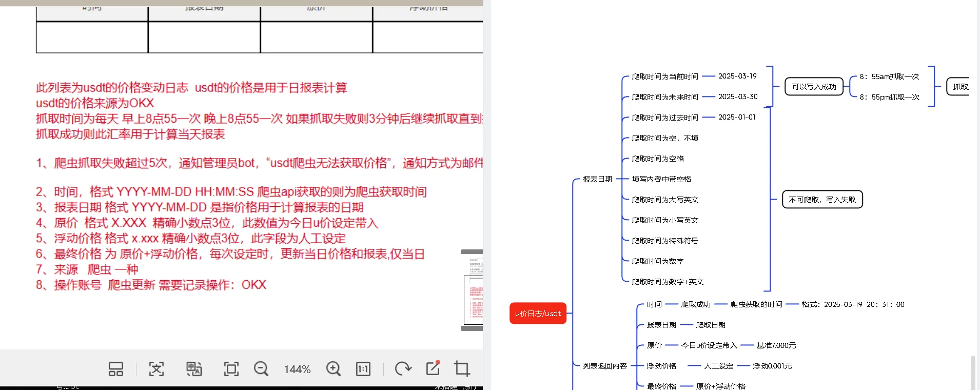Open the edit image icon with red dot
This screenshot has height=390, width=980.
click(434, 368)
